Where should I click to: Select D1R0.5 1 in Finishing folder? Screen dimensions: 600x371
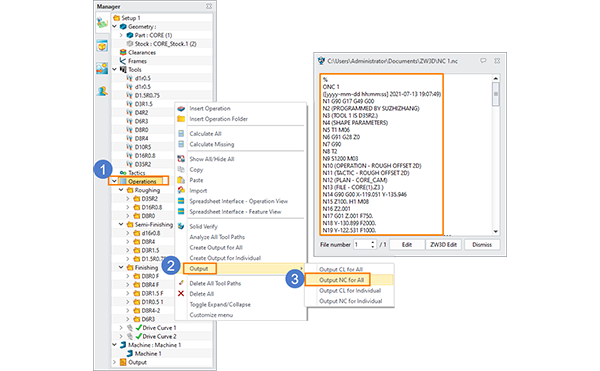coord(152,302)
